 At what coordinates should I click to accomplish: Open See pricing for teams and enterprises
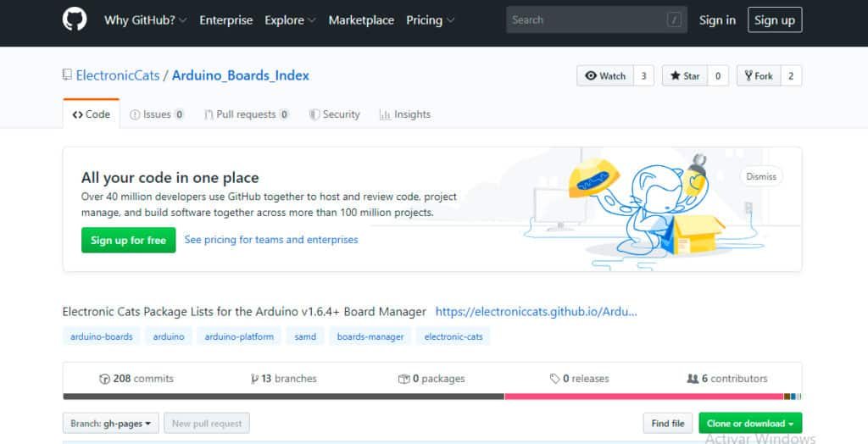point(271,240)
